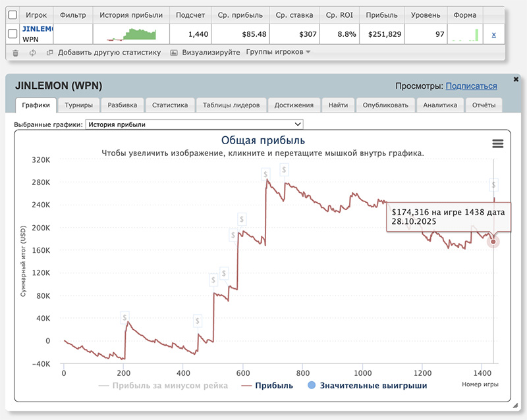Toggle Значительные выигрыши legend series
Image resolution: width=527 pixels, height=420 pixels.
374,385
